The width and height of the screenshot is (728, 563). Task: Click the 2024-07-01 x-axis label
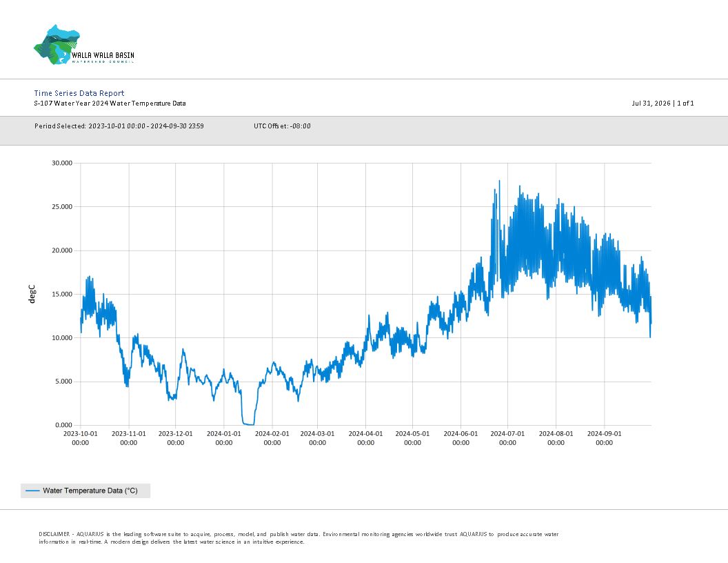pyautogui.click(x=507, y=438)
